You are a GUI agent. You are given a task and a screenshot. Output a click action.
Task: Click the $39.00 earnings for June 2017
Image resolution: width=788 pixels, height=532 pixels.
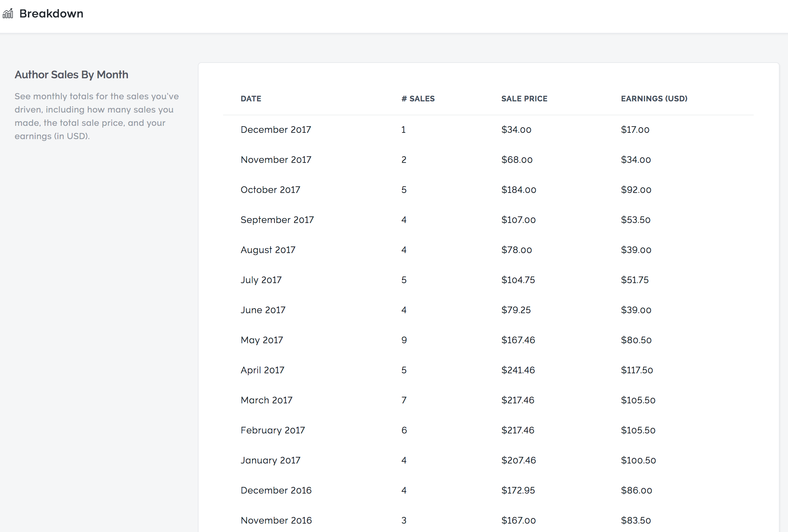tap(636, 310)
